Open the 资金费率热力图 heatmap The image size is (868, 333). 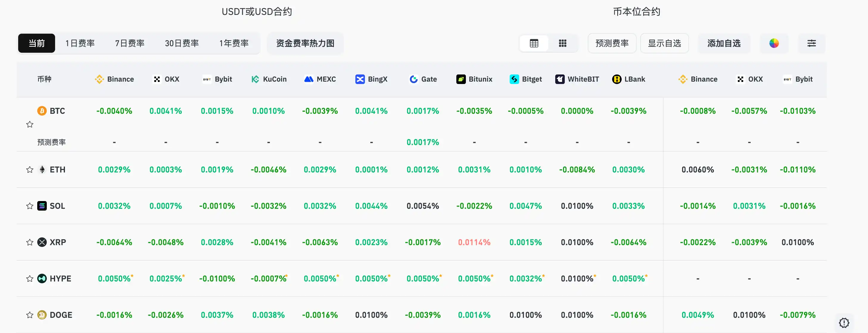305,43
